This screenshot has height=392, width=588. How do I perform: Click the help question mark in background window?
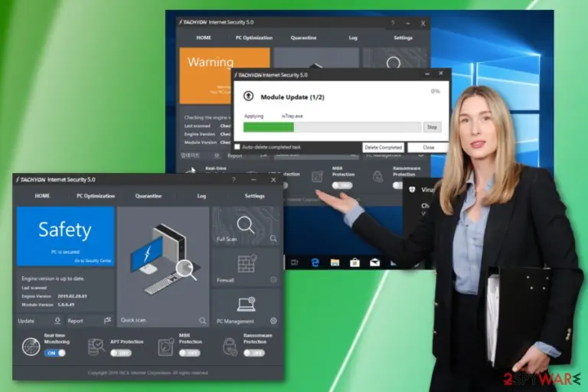click(393, 23)
